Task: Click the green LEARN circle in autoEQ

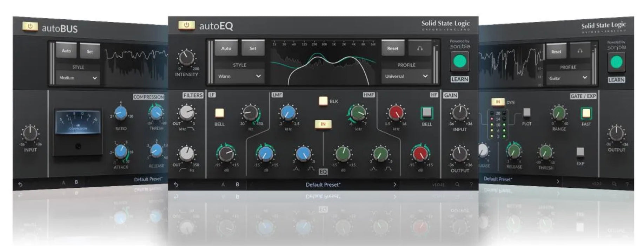Action: coord(460,61)
